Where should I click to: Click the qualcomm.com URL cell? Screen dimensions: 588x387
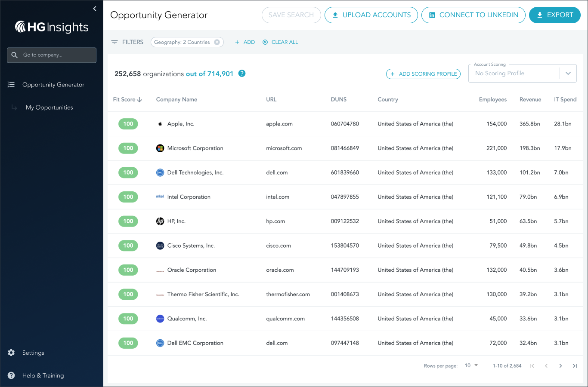point(285,319)
